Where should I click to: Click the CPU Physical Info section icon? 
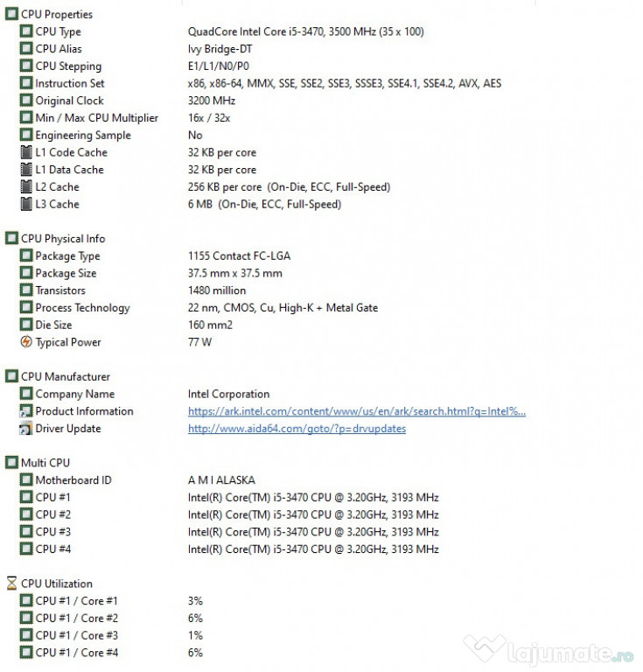coord(11,238)
